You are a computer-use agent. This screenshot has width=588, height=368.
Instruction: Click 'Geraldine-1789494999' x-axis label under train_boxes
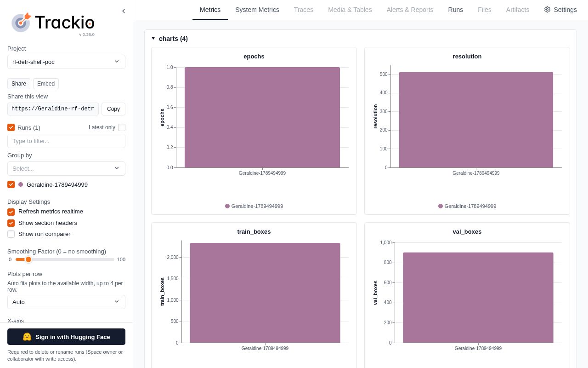[265, 348]
